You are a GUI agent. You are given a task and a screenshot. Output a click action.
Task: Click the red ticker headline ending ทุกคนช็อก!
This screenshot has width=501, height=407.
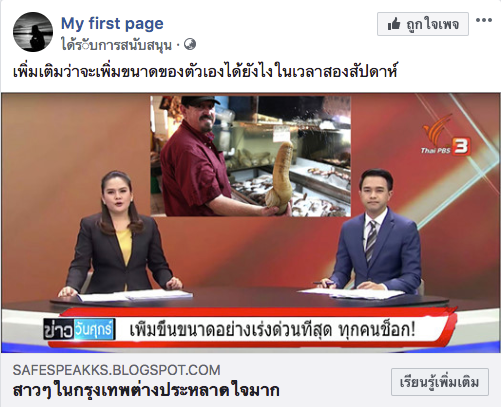tap(272, 330)
